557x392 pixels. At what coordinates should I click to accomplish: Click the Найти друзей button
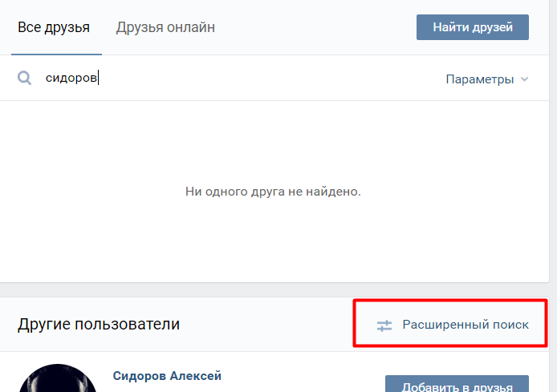(473, 27)
